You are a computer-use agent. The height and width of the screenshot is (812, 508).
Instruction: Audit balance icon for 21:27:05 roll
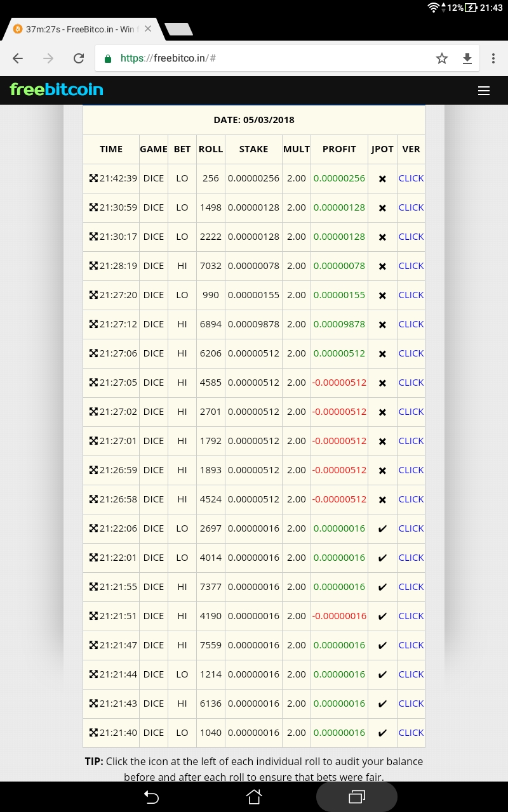(x=93, y=383)
